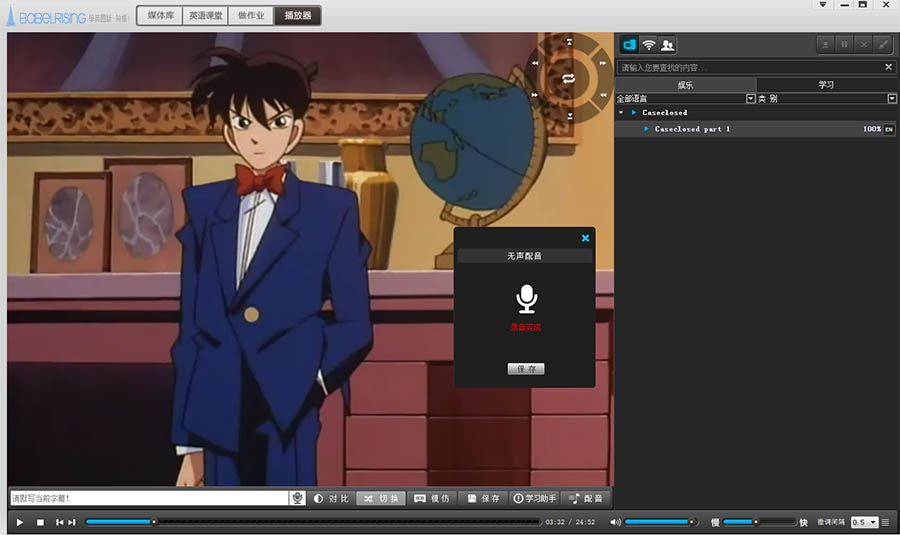Viewport: 900px width, 535px height.
Task: Switch to the 学习 study tab
Action: [827, 84]
